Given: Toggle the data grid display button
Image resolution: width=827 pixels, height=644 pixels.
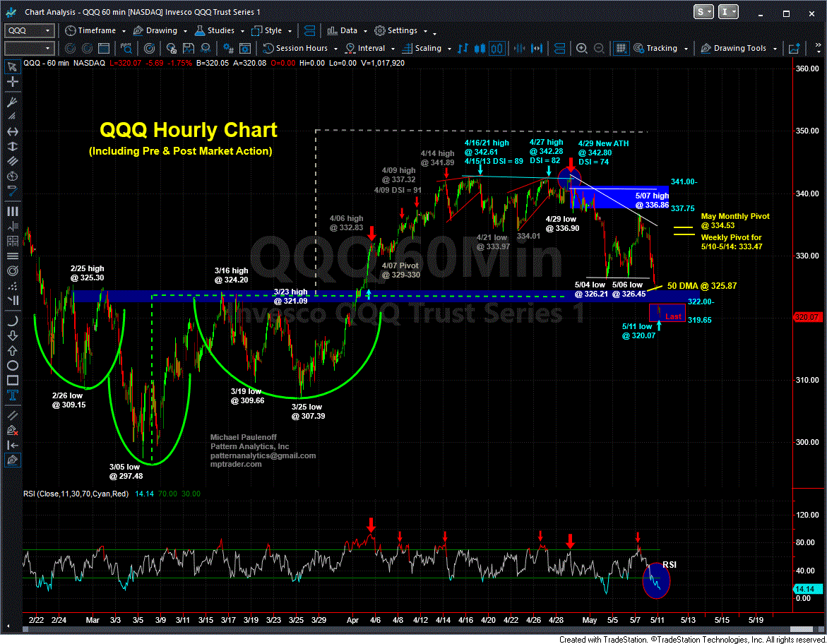Looking at the screenshot, I should coord(621,49).
